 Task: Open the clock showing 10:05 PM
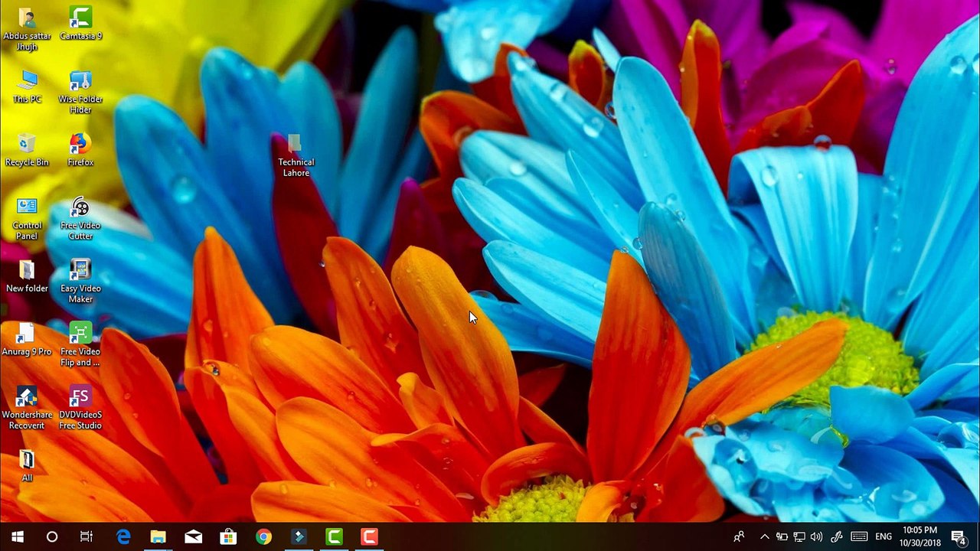coord(920,536)
